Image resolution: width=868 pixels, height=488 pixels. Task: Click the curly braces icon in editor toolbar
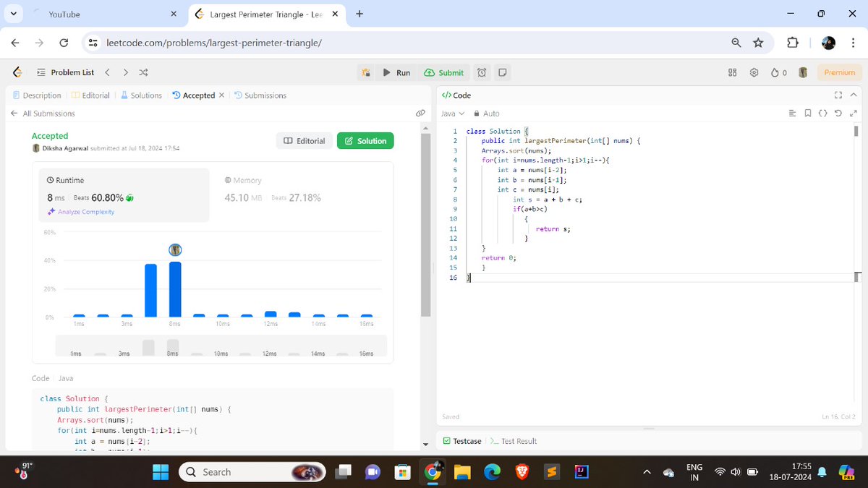coord(822,114)
